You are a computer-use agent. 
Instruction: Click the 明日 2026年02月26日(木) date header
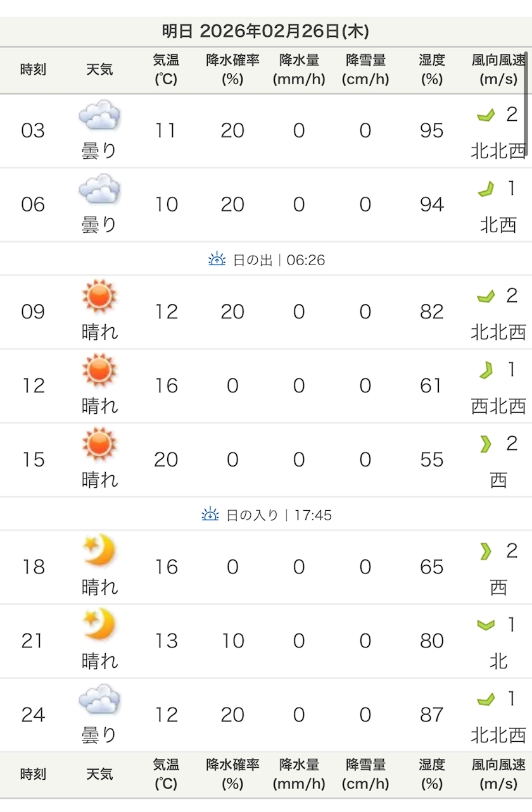(265, 31)
